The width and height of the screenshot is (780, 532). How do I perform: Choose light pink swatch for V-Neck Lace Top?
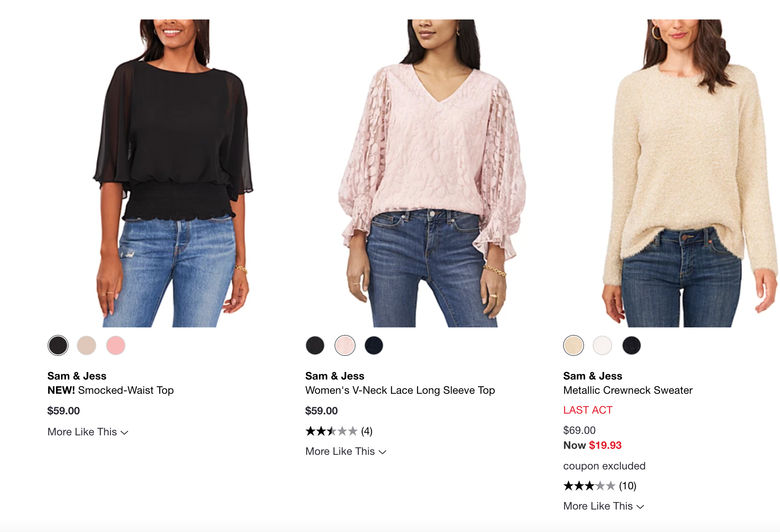pos(345,345)
